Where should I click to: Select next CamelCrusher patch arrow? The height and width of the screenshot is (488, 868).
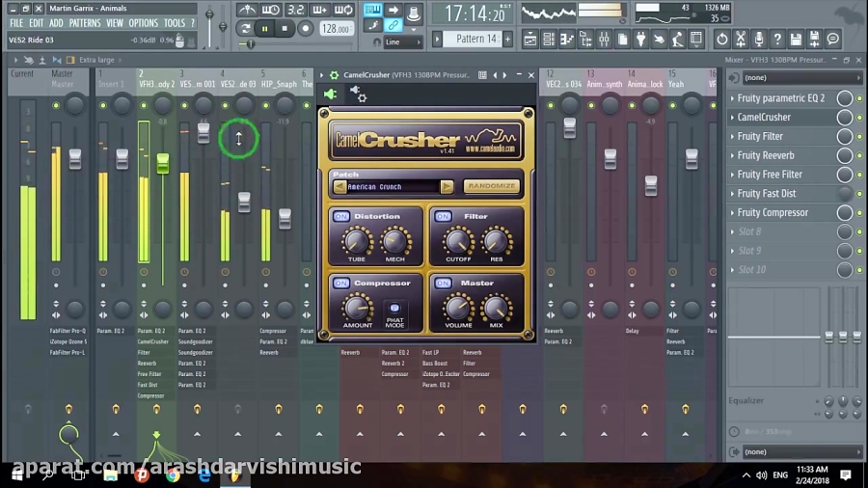pyautogui.click(x=447, y=186)
